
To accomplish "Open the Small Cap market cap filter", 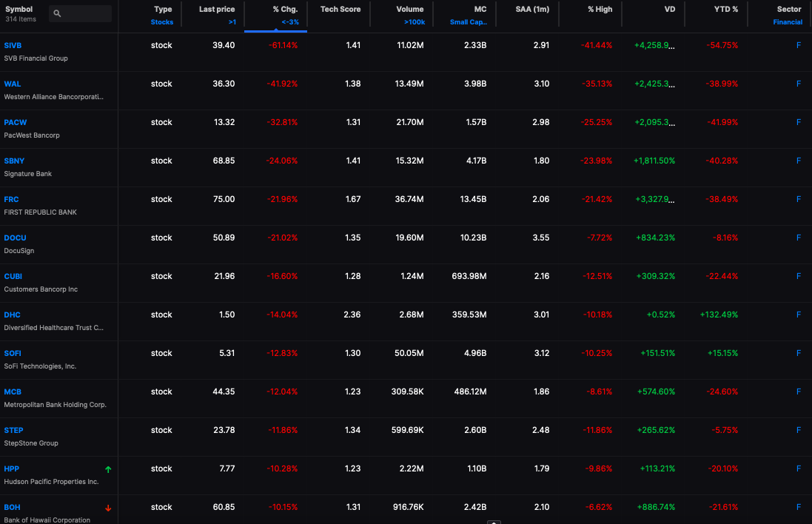I will point(468,22).
